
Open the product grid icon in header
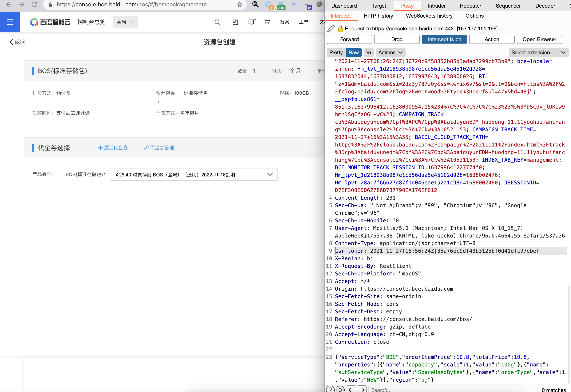[x=235, y=22]
